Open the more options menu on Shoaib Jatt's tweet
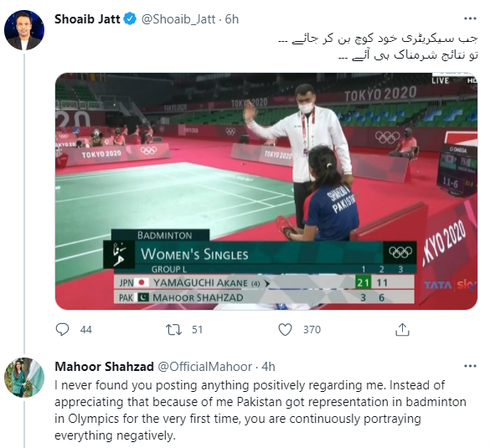490x448 pixels. pyautogui.click(x=470, y=18)
